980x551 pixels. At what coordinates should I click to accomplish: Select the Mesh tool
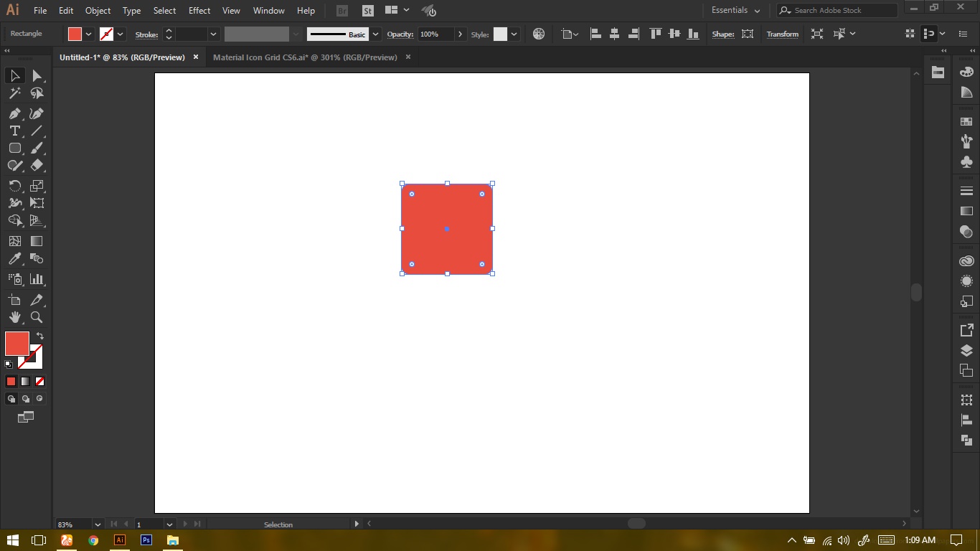tap(14, 241)
